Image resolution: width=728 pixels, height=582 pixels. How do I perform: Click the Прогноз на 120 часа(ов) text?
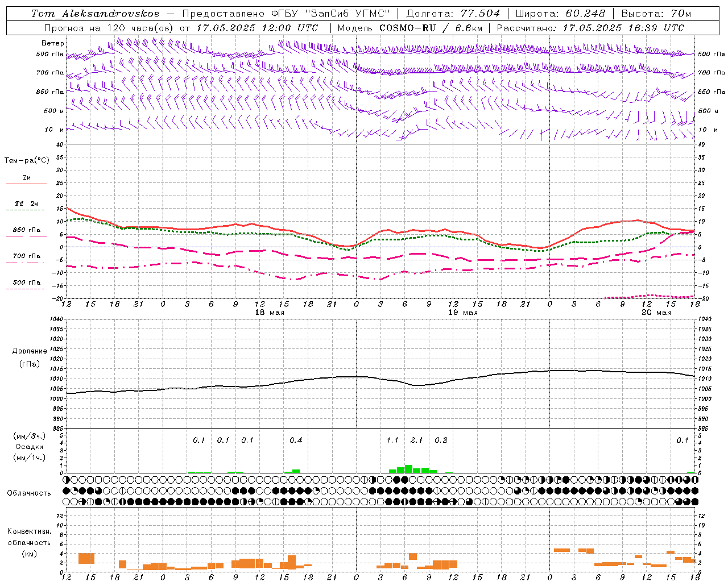[109, 28]
